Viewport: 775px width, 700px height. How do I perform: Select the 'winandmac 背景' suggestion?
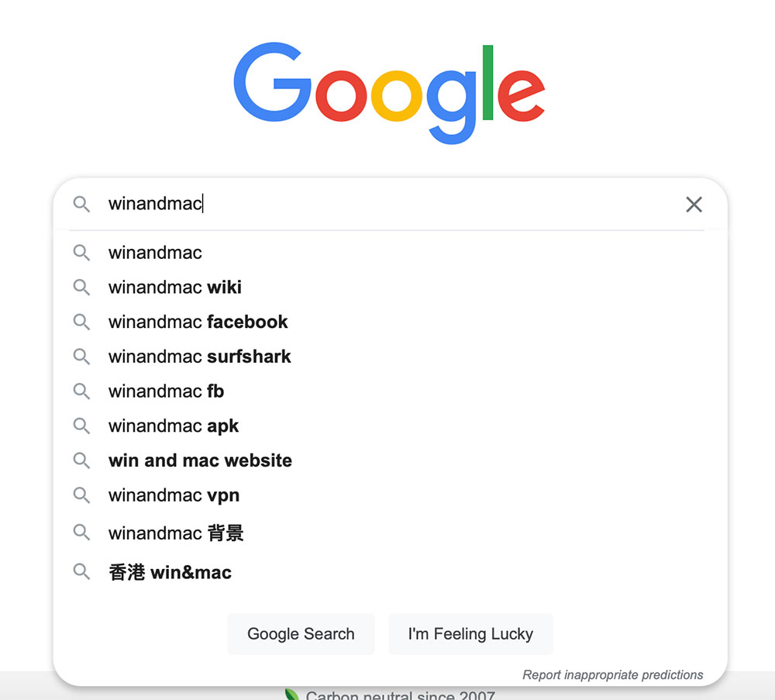click(x=176, y=533)
